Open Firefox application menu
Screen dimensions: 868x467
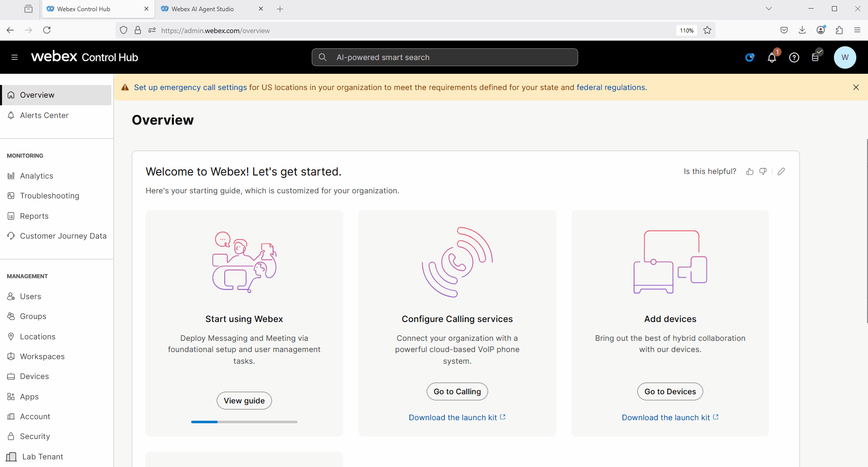pyautogui.click(x=857, y=31)
